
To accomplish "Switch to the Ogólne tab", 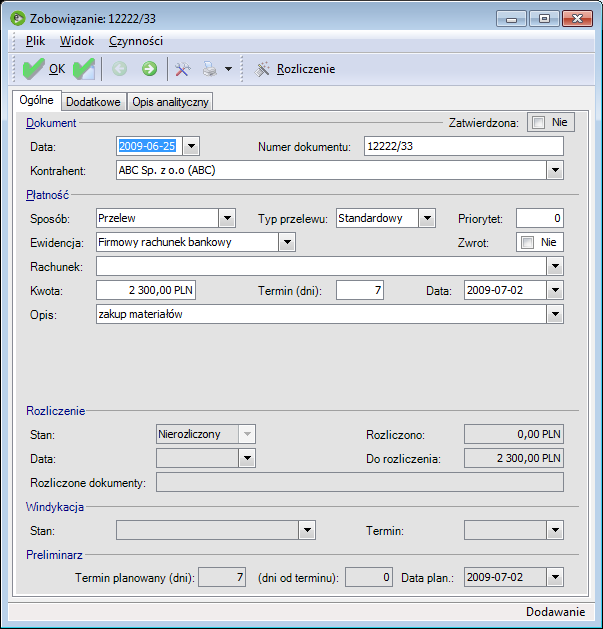I will [37, 100].
